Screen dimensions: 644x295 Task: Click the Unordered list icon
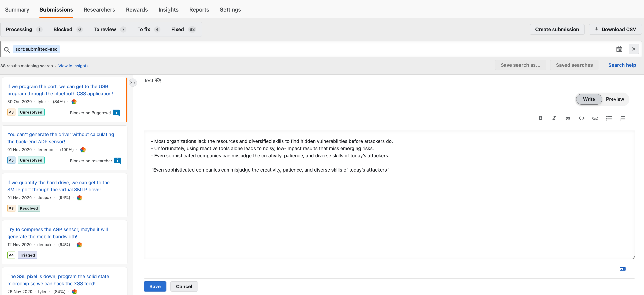point(609,118)
